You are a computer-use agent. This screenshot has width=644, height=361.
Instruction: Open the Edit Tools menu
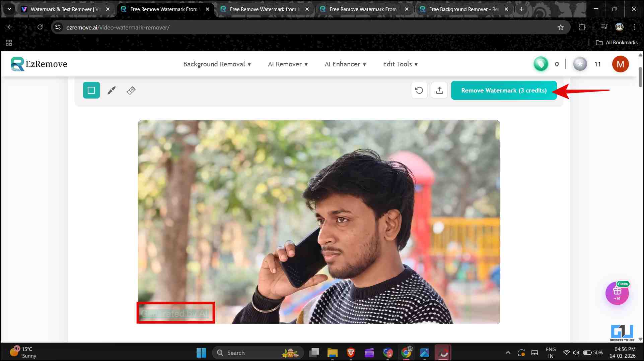click(400, 64)
